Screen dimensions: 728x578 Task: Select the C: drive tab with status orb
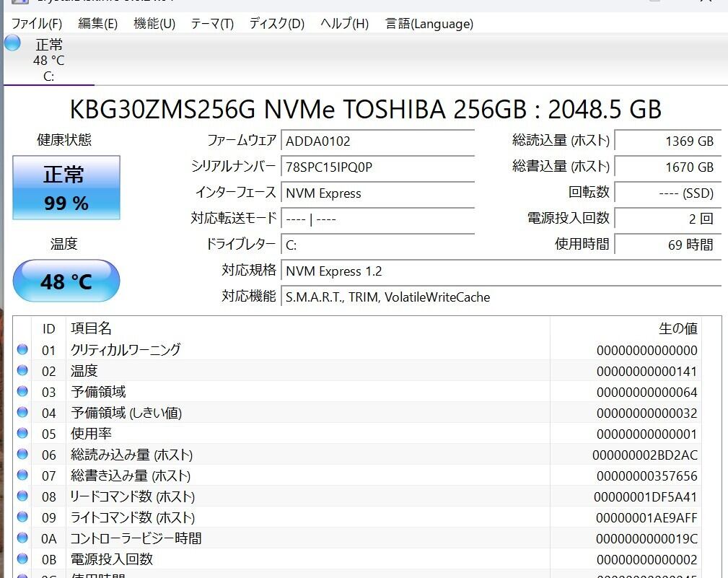pyautogui.click(x=49, y=60)
